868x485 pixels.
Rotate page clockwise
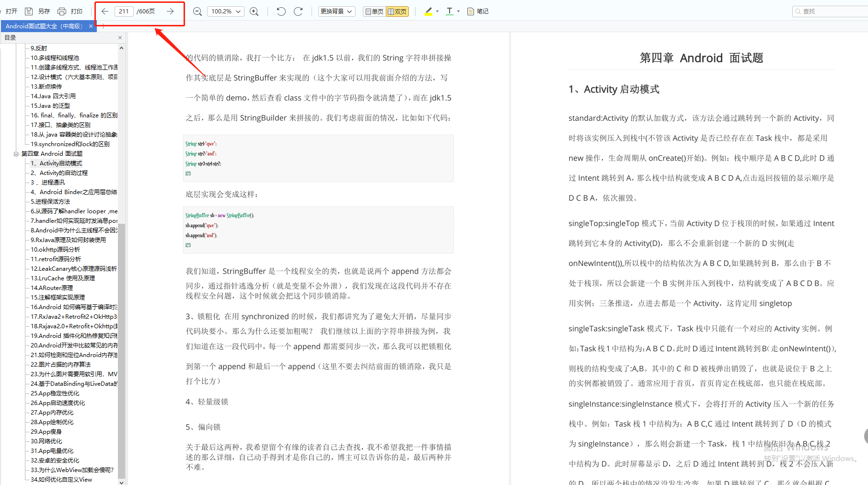(298, 11)
